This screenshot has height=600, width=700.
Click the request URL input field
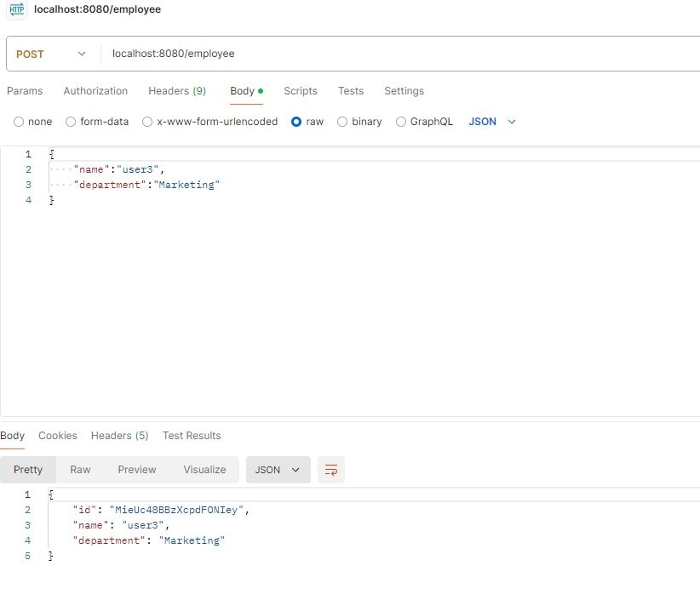click(x=402, y=54)
